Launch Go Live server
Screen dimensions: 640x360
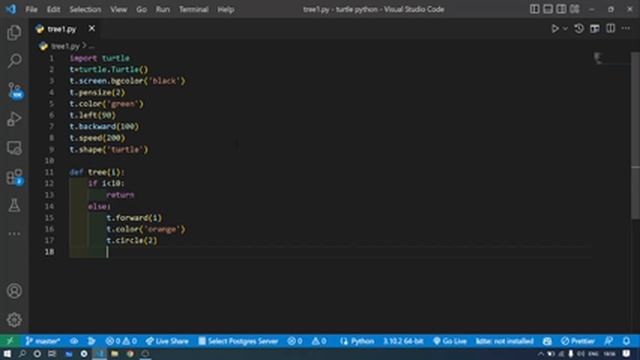pos(450,341)
